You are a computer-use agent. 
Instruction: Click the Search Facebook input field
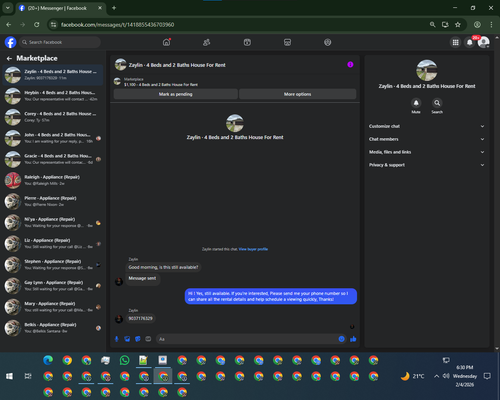click(x=60, y=42)
